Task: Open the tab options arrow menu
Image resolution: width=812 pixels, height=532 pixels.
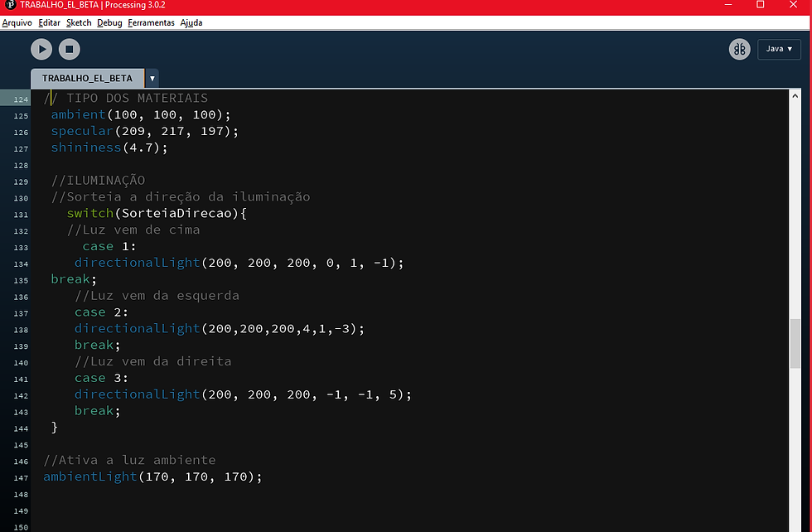Action: pyautogui.click(x=152, y=78)
